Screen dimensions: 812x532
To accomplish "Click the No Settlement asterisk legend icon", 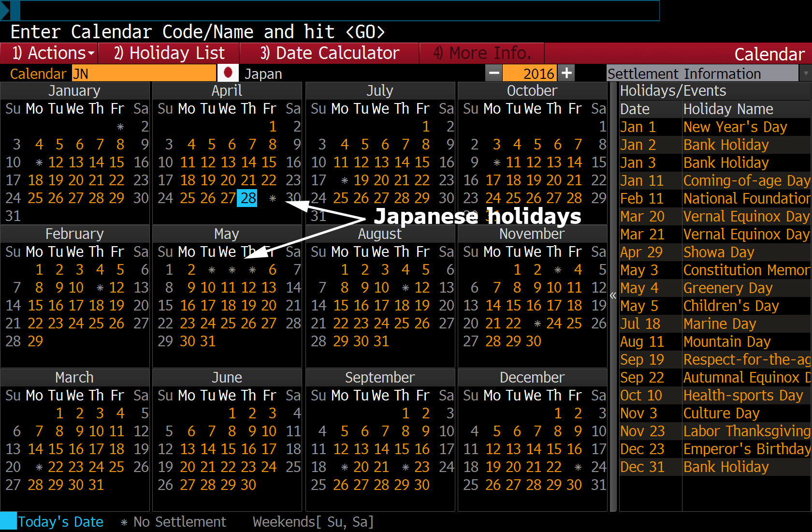I will 124,522.
